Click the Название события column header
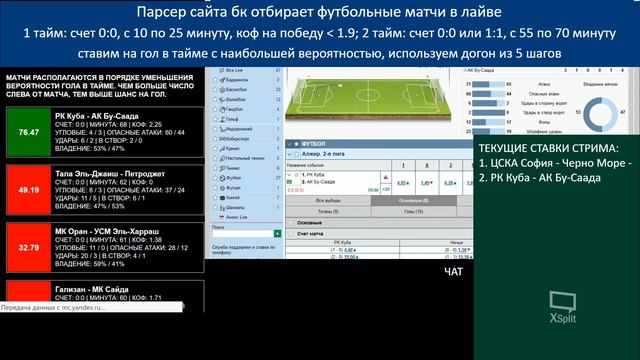 pyautogui.click(x=305, y=165)
